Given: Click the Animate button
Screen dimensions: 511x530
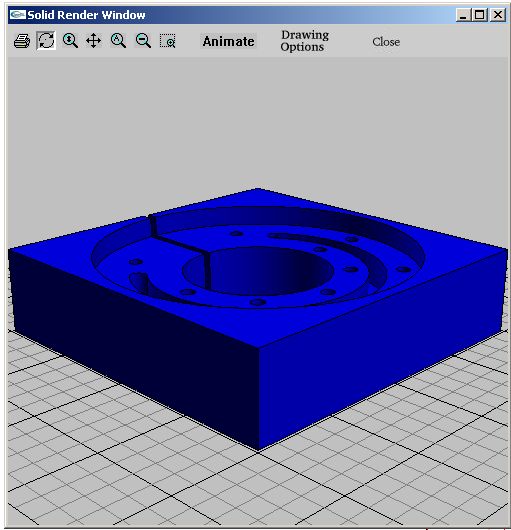Looking at the screenshot, I should 228,41.
